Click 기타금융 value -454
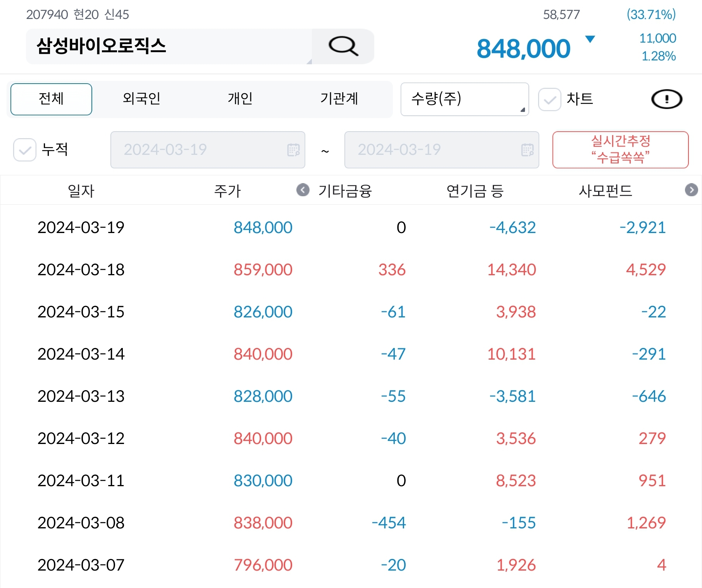This screenshot has height=588, width=702. click(389, 523)
